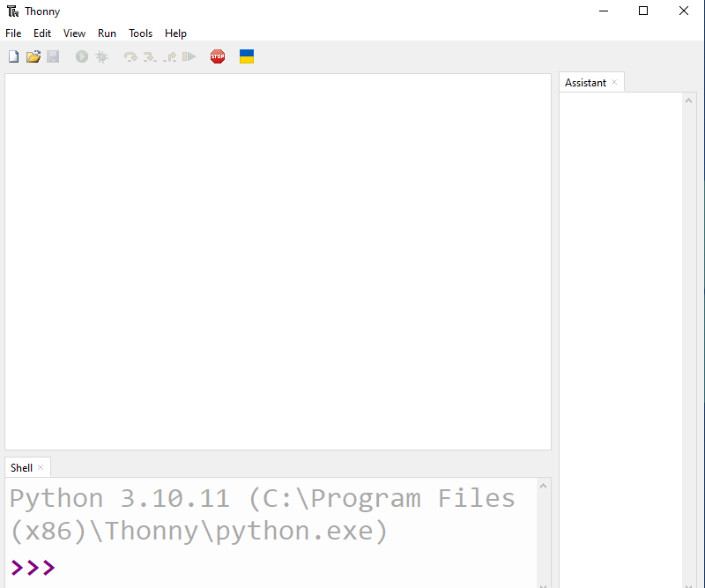Open the Run menu in menu bar
This screenshot has width=705, height=588.
107,33
